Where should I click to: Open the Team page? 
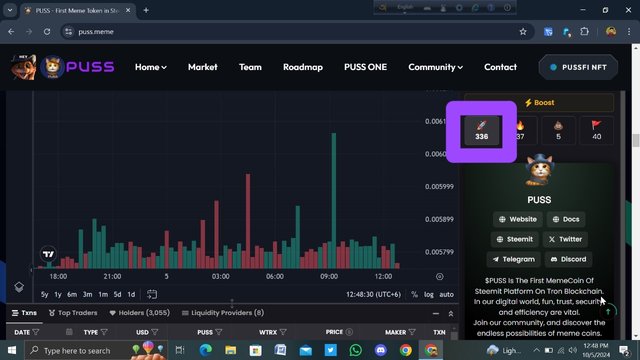(250, 67)
